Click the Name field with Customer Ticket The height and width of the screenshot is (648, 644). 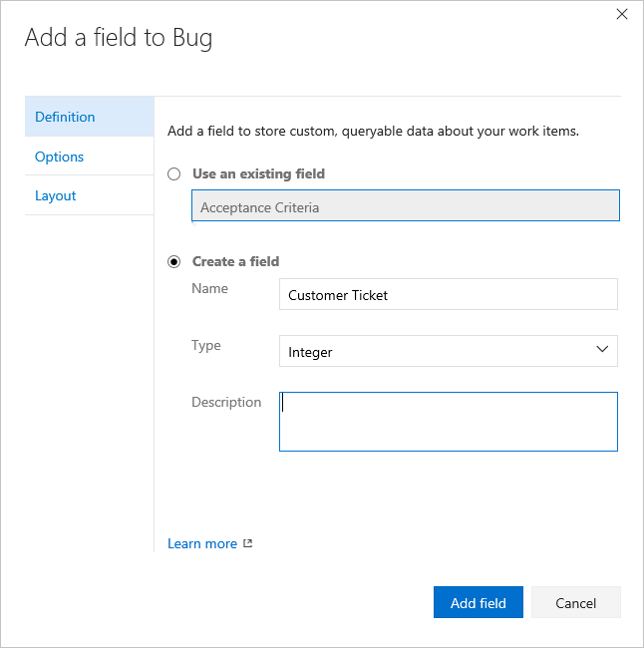(x=449, y=294)
